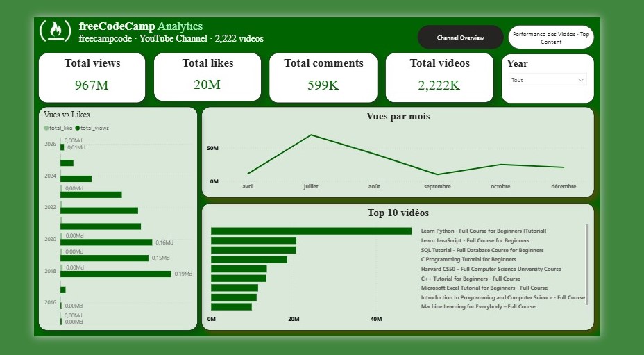Click the total_views legend marker
The width and height of the screenshot is (644, 355).
78,128
